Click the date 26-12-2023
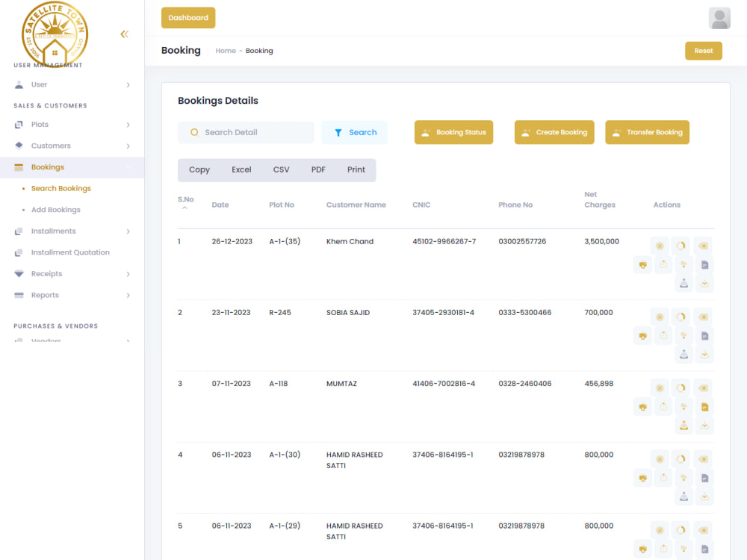This screenshot has height=560, width=747. click(x=232, y=241)
